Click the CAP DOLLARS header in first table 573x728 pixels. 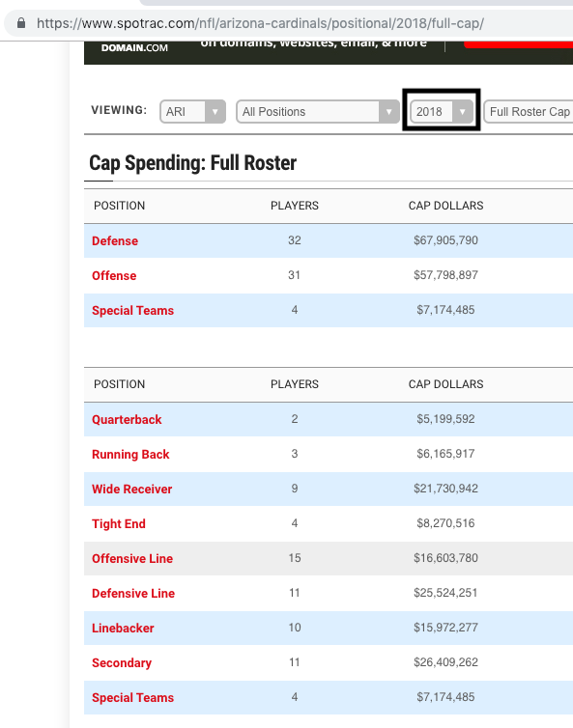(x=445, y=206)
